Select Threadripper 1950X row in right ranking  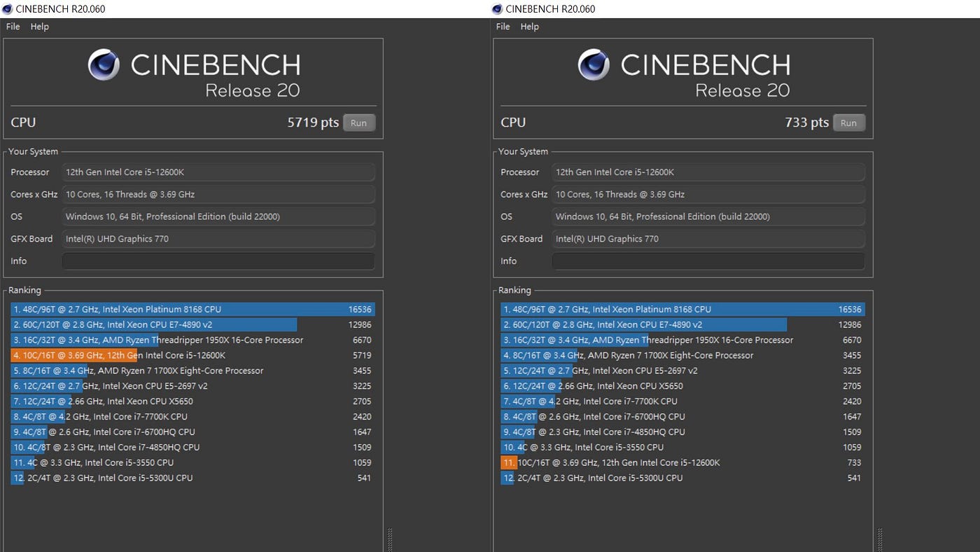pos(682,340)
